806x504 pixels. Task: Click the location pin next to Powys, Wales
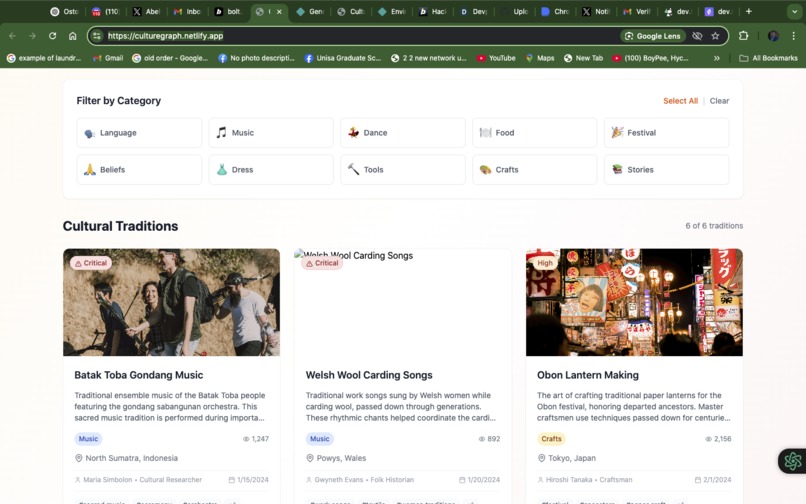point(310,458)
